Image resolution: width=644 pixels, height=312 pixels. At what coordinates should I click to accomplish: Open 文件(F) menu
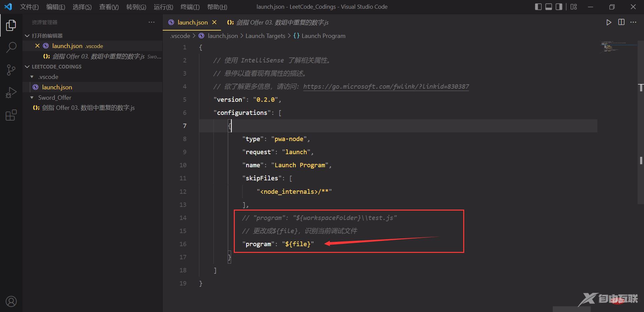point(29,7)
